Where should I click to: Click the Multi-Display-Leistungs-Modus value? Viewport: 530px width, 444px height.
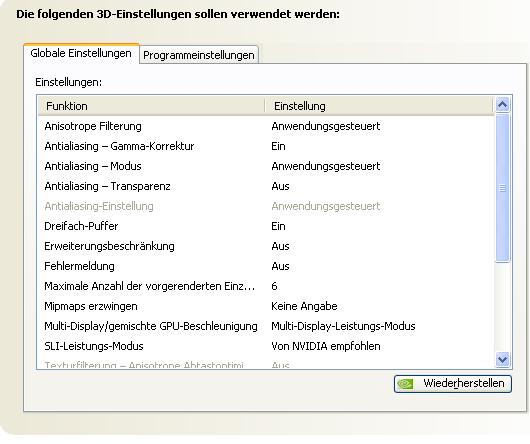(x=343, y=326)
